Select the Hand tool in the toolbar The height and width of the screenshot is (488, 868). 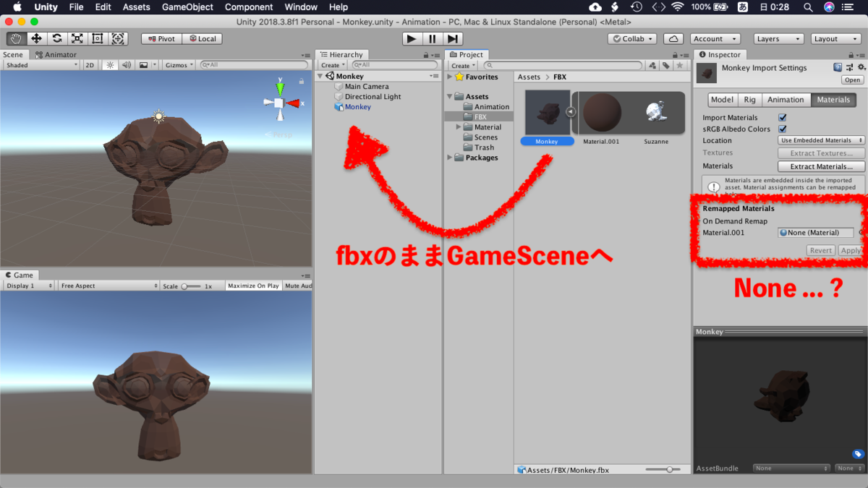coord(15,38)
